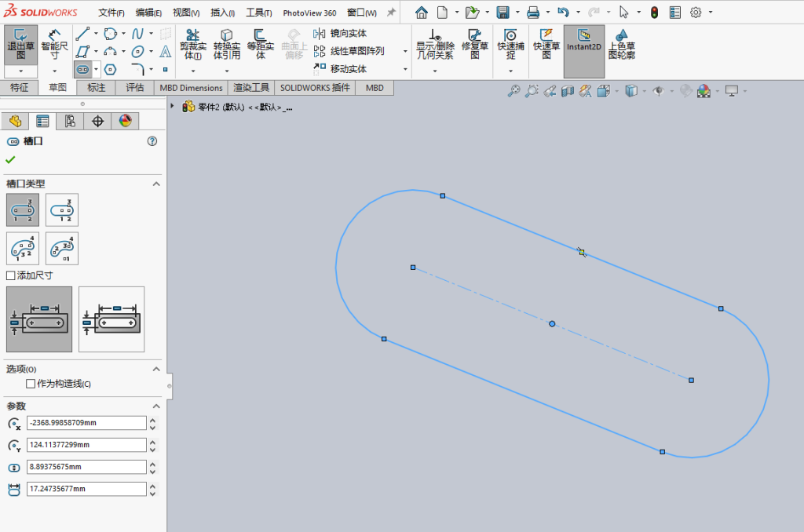The image size is (804, 532).
Task: Click 线性草图阵列 (Linear Sketch Pattern)
Action: click(x=349, y=51)
